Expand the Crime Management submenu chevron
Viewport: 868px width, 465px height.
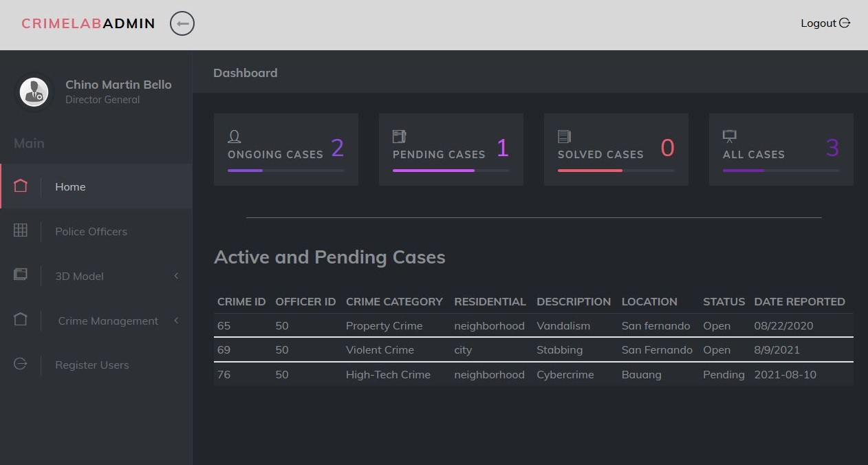pos(176,321)
